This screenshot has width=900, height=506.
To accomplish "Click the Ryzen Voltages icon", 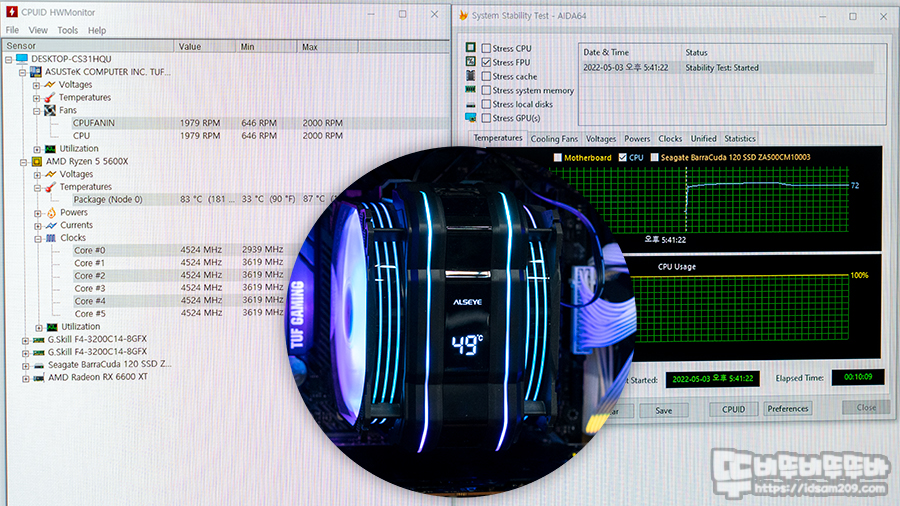I will 51,174.
